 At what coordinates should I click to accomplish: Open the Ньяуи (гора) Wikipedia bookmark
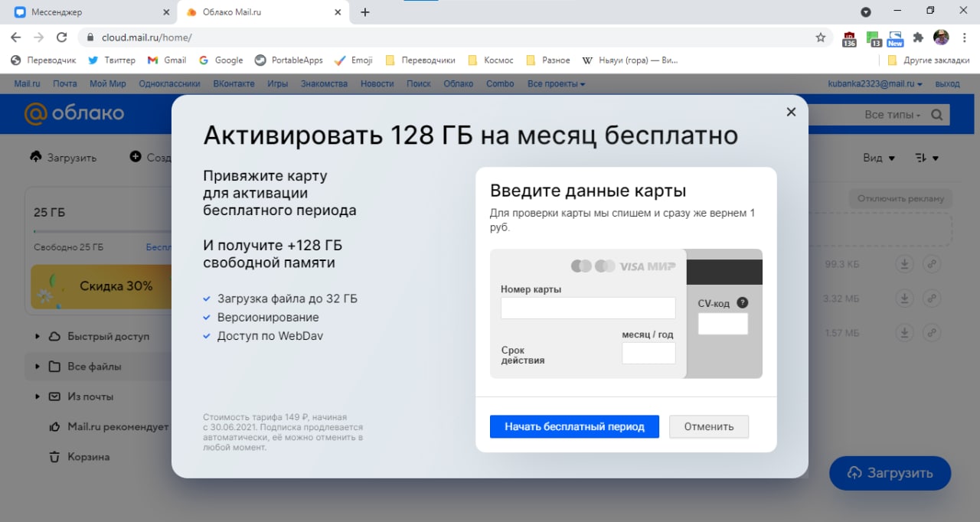(x=629, y=60)
